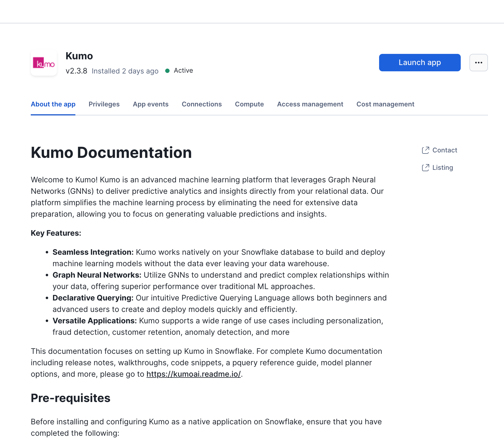Open the App events tab

coord(150,104)
